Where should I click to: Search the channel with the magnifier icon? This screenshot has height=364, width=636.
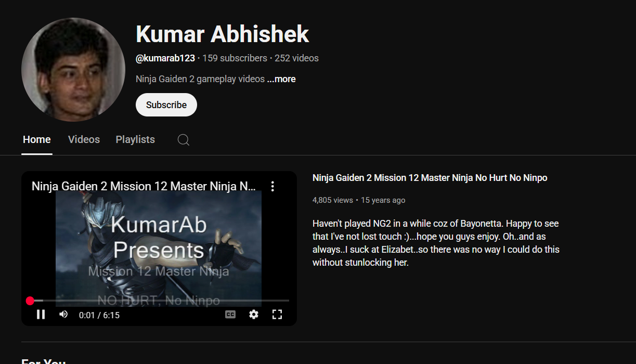183,139
